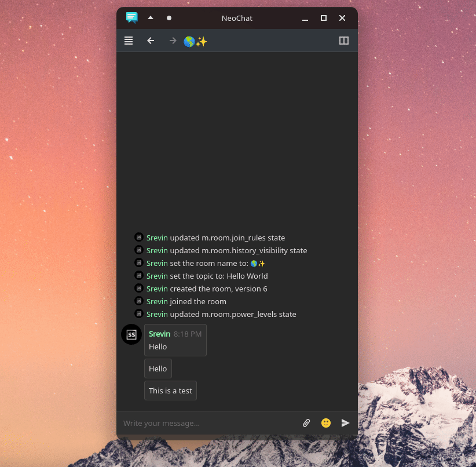The image size is (476, 467).
Task: Click Srevin in the join_rules event line
Action: tap(157, 238)
